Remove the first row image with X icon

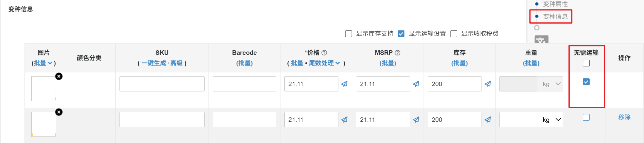59,77
